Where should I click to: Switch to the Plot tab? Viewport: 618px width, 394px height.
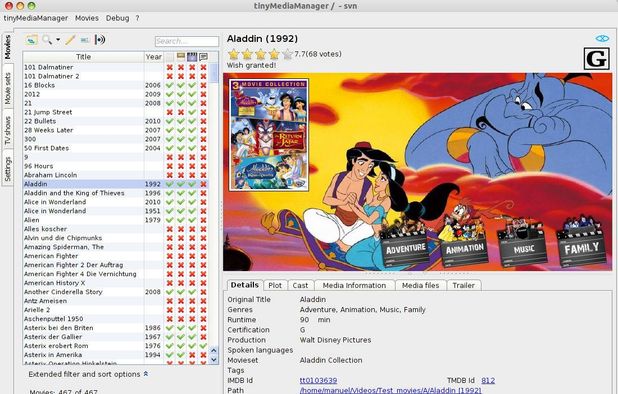point(275,285)
